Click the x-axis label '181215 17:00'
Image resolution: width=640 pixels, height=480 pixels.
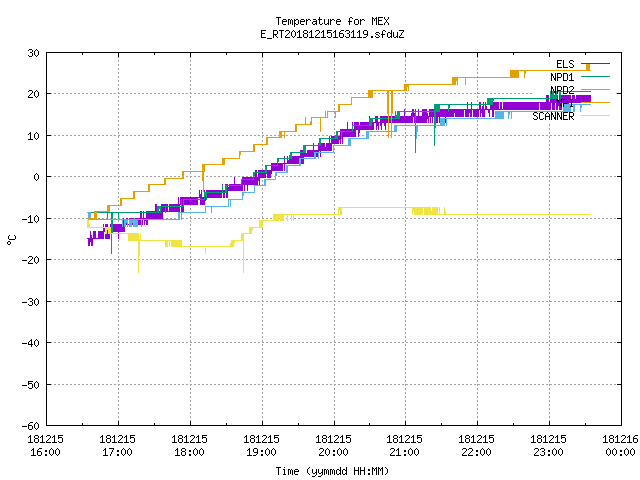tap(118, 445)
